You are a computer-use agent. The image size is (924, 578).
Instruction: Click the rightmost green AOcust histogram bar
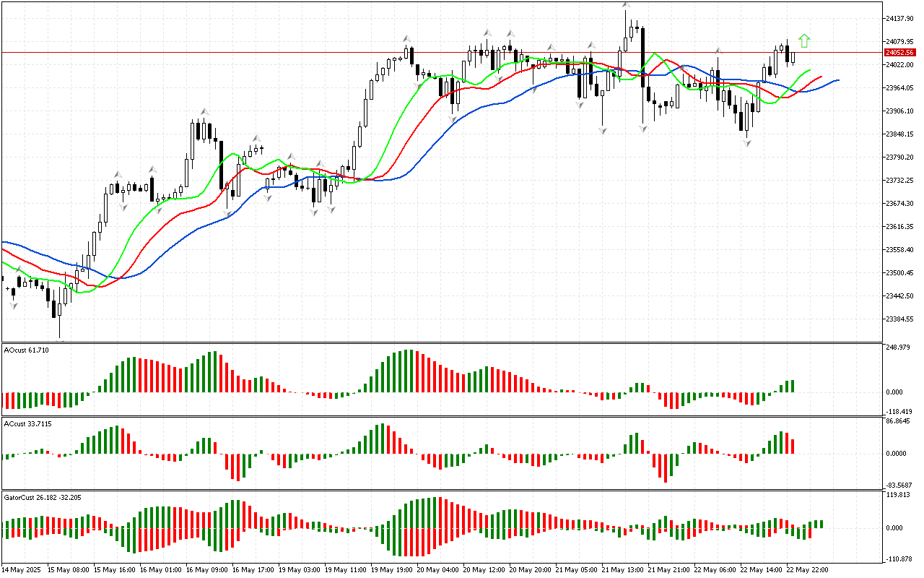(x=793, y=386)
